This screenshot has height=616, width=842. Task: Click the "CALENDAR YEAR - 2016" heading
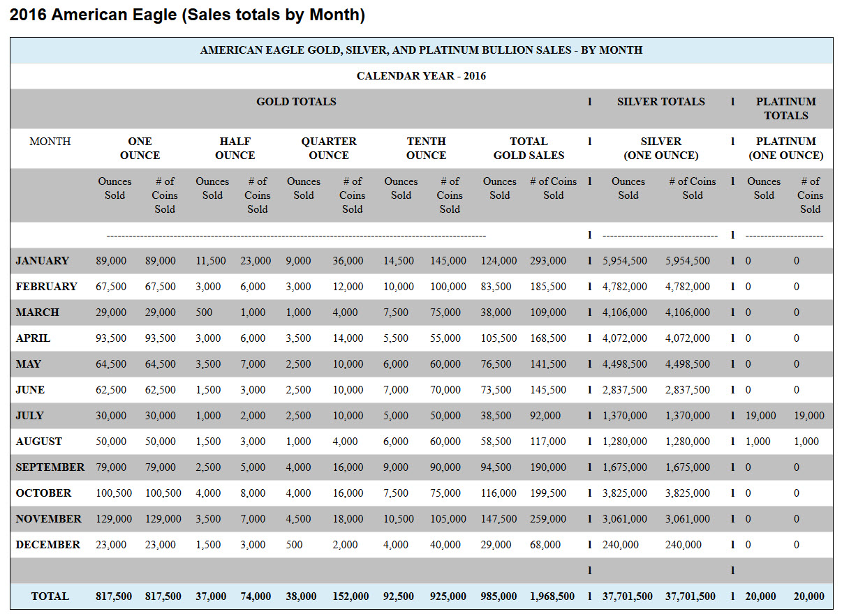[421, 76]
